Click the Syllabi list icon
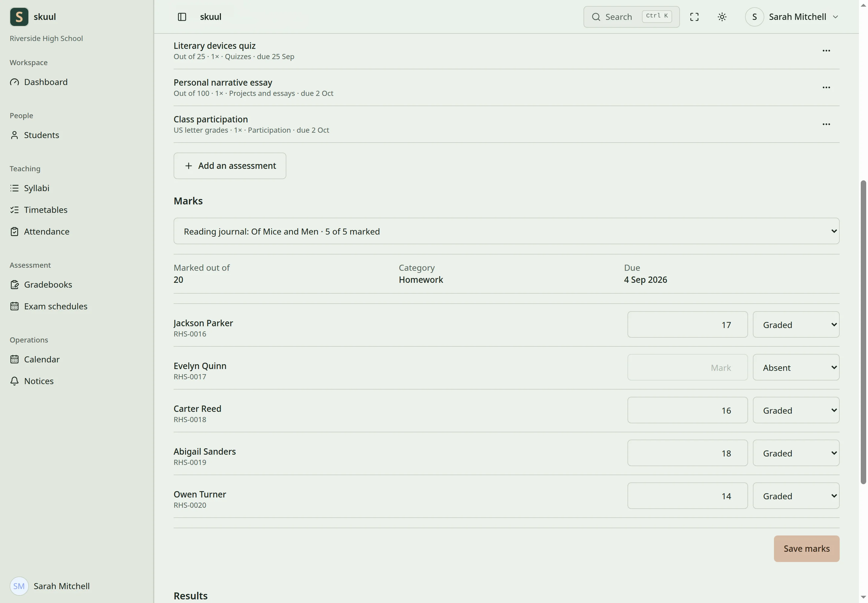 tap(14, 188)
